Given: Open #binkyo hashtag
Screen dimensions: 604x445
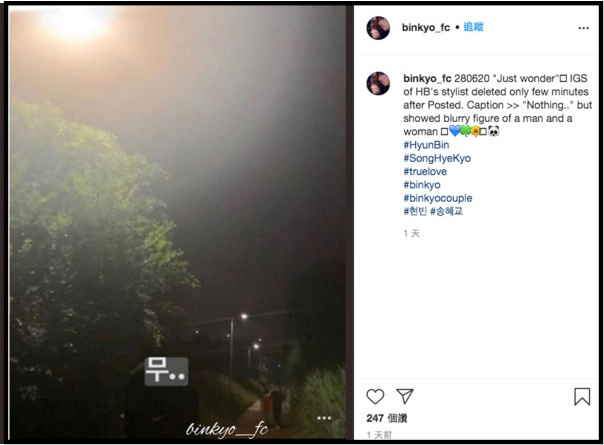Looking at the screenshot, I should point(422,185).
